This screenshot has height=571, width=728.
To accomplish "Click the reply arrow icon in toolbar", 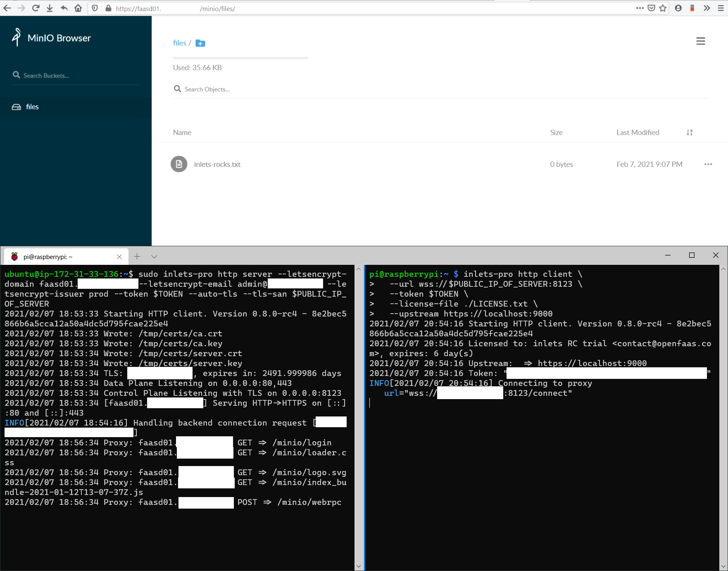I will (64, 8).
